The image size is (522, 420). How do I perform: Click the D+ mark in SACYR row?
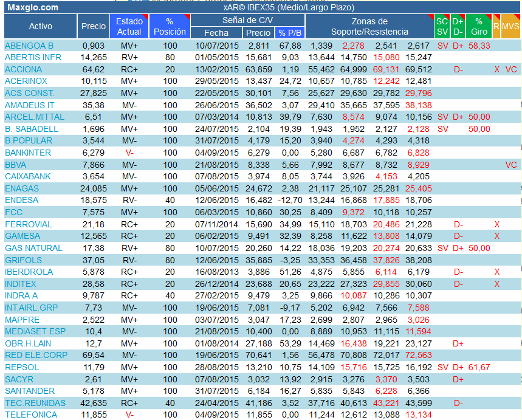pos(458,379)
